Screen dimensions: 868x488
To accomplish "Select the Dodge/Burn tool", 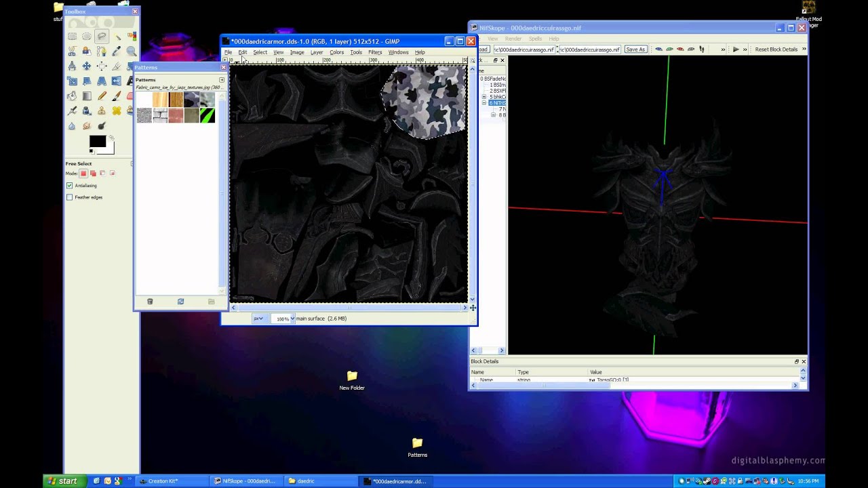I will 102,126.
